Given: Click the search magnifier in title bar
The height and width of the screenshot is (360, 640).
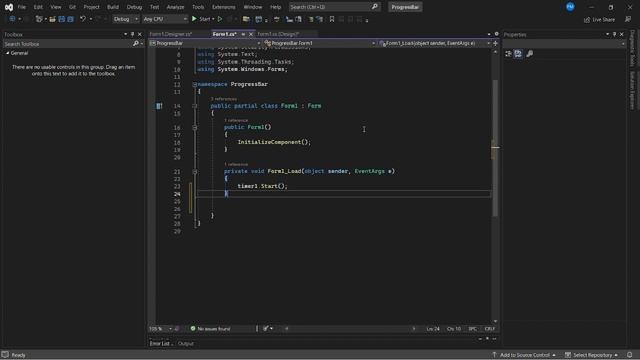Looking at the screenshot, I should pyautogui.click(x=375, y=7).
